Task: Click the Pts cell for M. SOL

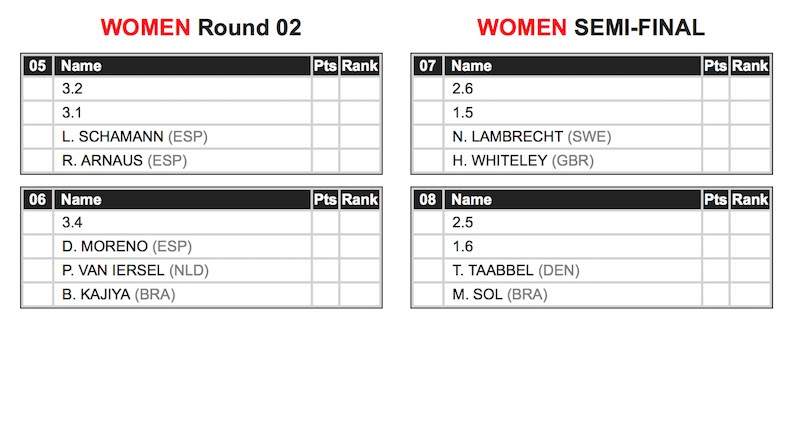Action: click(x=715, y=294)
